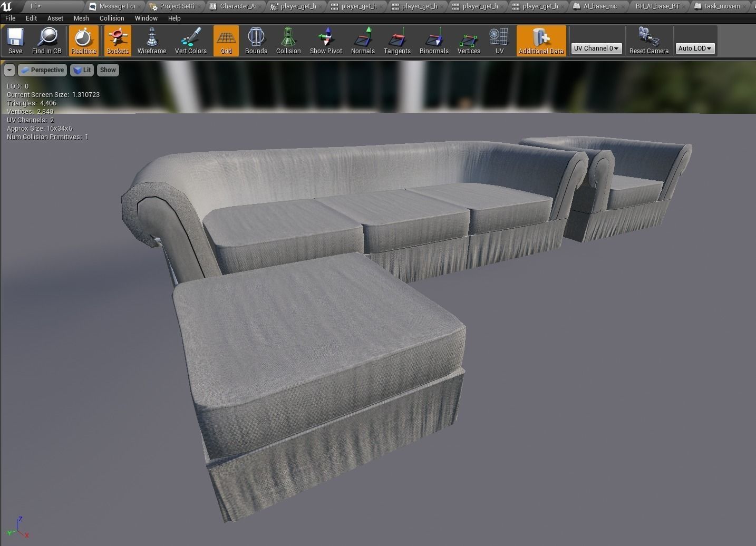Open Perspective view mode menu
The image size is (756, 546).
pyautogui.click(x=42, y=70)
